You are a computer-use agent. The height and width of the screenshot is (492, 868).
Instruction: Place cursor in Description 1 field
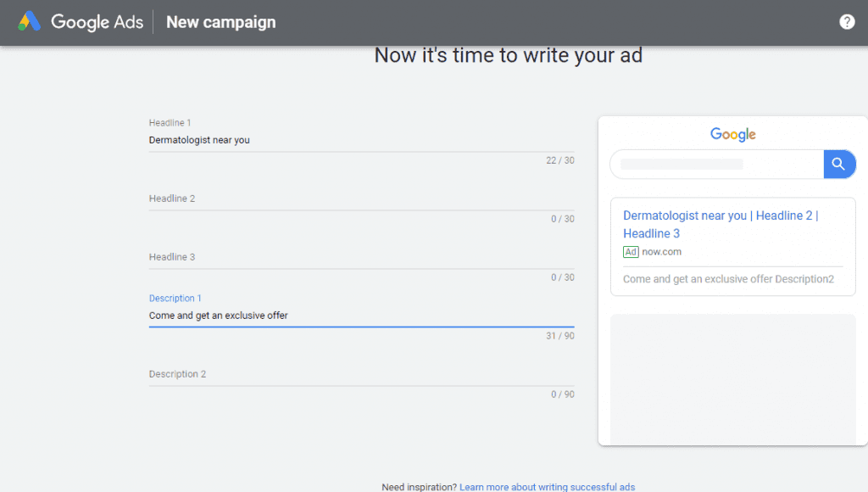pos(361,316)
